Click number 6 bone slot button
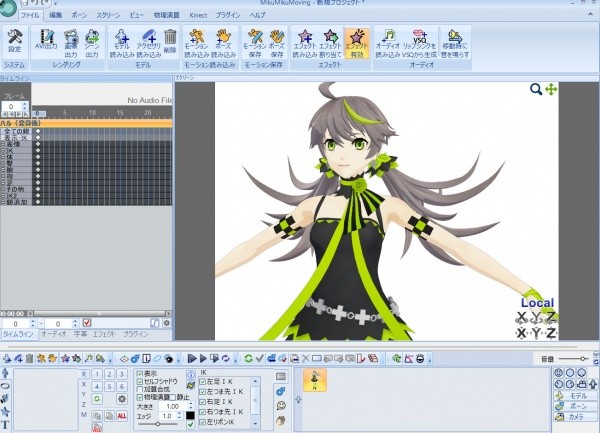The width and height of the screenshot is (600, 433). point(122,386)
